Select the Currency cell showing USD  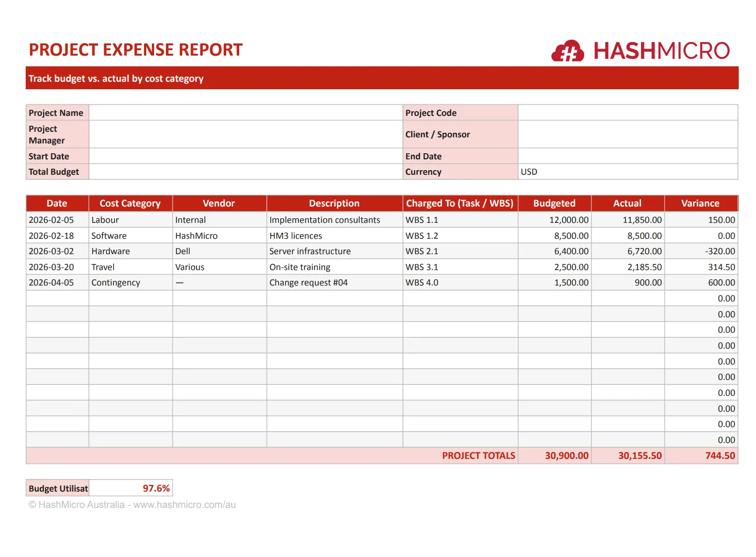tap(628, 172)
